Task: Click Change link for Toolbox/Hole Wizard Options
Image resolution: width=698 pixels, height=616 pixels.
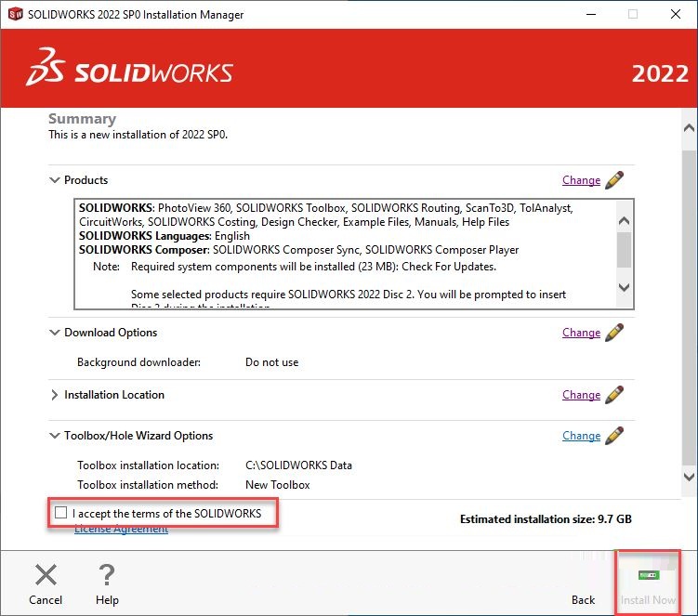Action: click(x=582, y=436)
